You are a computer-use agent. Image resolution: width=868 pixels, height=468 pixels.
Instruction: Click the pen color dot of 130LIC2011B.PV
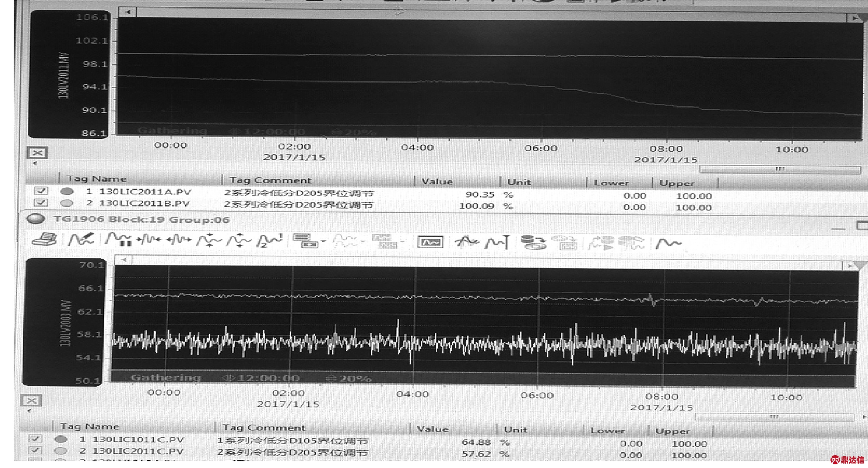point(67,203)
